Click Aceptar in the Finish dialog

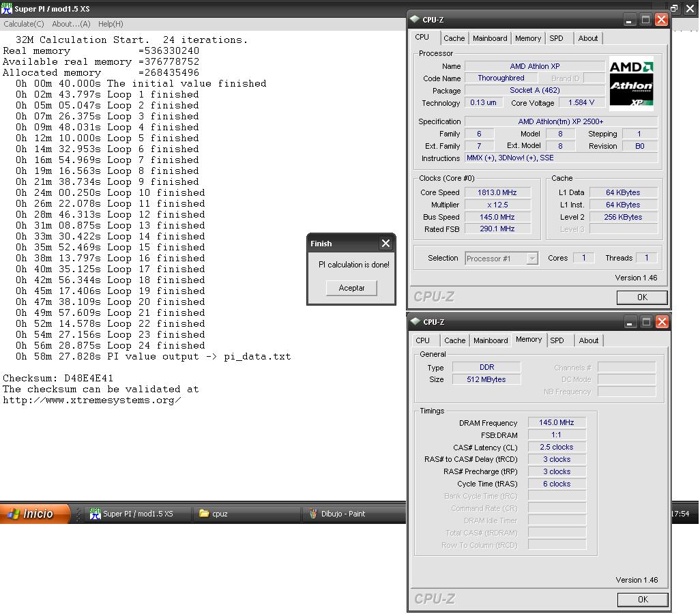(x=351, y=288)
